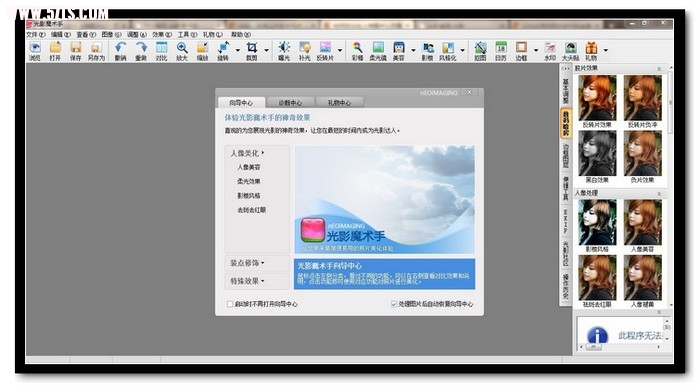Viewport: 700px width, 392px height.
Task: Undo with the 撤销 arrow icon
Action: pos(121,47)
